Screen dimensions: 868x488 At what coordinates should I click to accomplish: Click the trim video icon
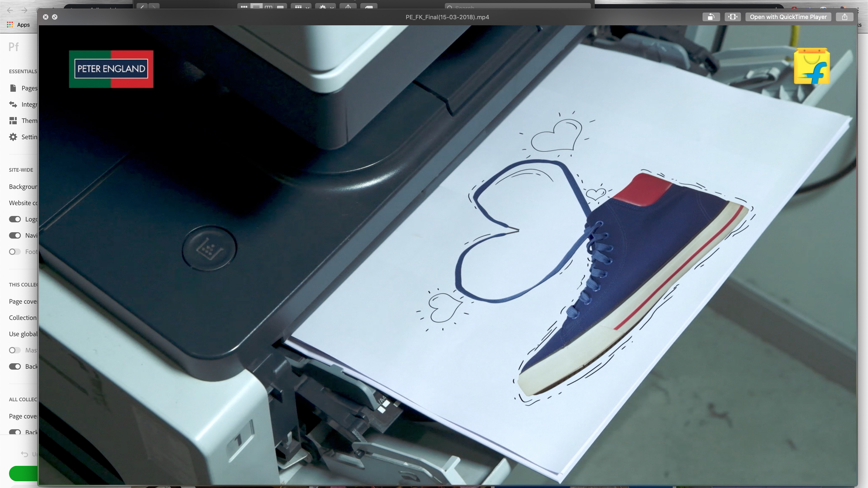tap(733, 17)
